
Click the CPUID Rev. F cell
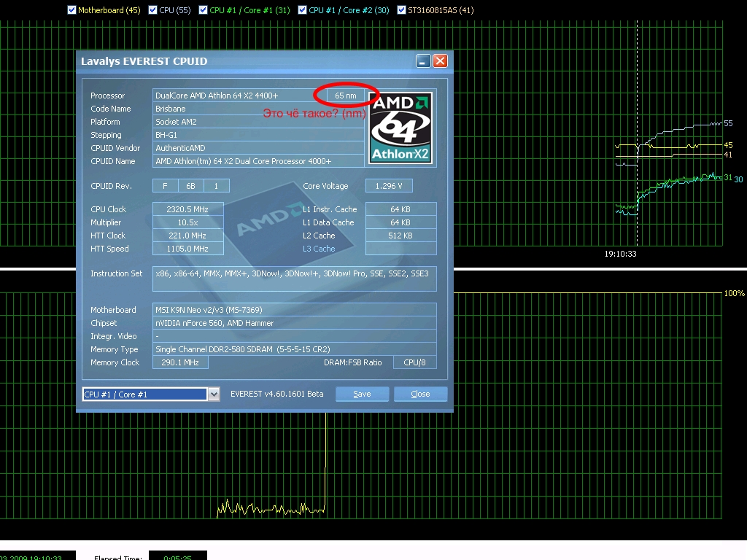click(165, 186)
